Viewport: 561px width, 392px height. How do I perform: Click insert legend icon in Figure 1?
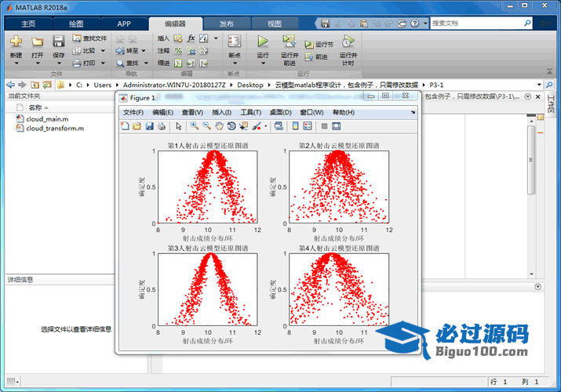(x=308, y=126)
